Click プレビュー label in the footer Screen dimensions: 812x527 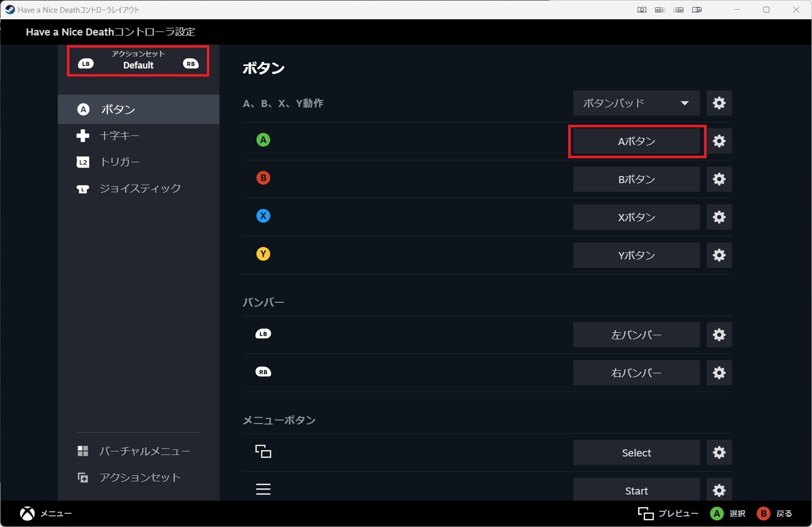[678, 514]
